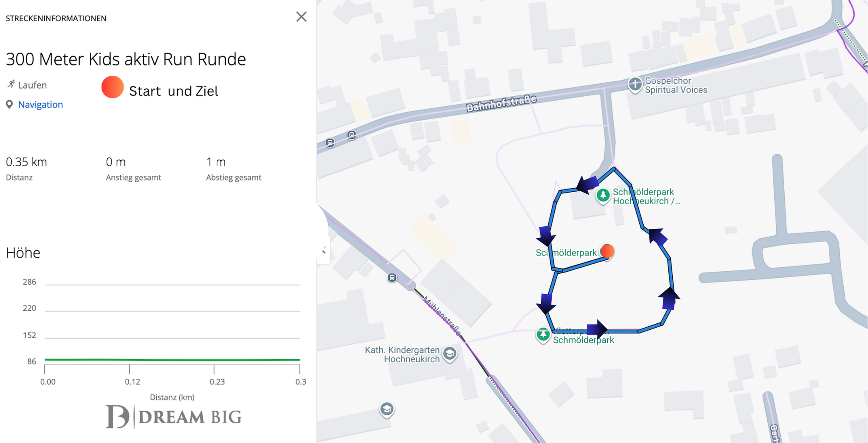Click the leftmost bus stop icon on Bahnhofstraße
Screen dimensions: 868x443
pos(330,143)
